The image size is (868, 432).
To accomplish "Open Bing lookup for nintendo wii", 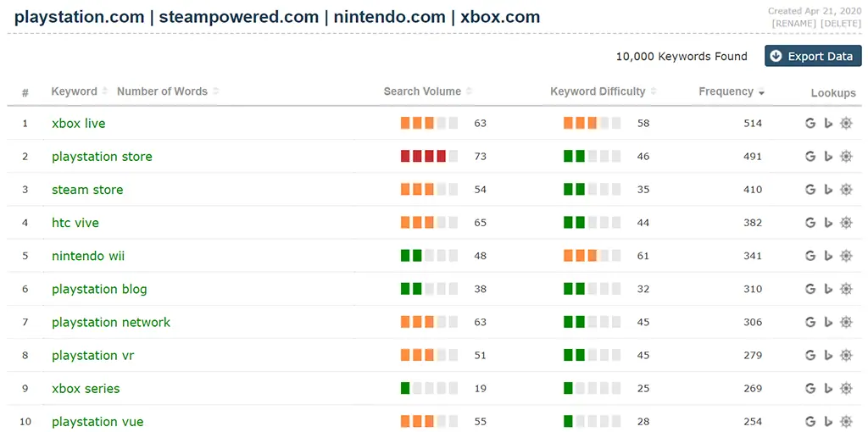I will 828,256.
